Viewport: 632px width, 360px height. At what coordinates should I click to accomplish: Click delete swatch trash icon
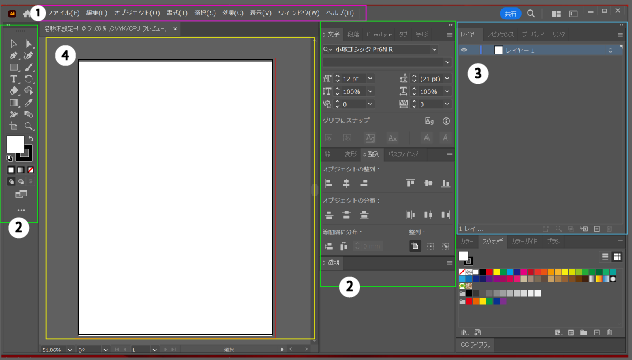click(609, 333)
